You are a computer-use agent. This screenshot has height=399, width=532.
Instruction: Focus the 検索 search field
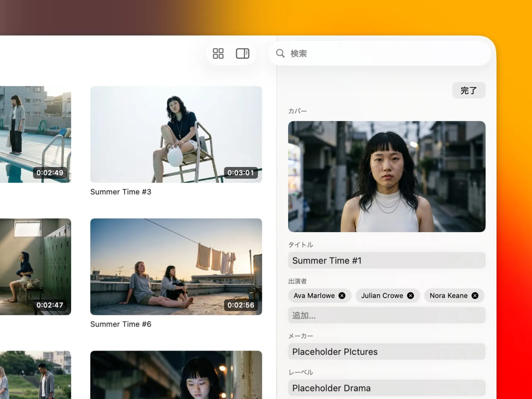(x=380, y=54)
